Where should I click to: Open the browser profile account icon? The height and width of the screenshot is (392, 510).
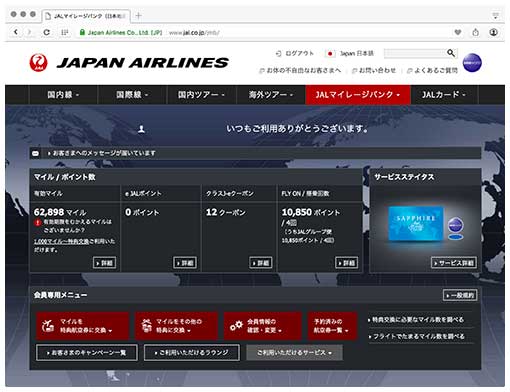(494, 32)
